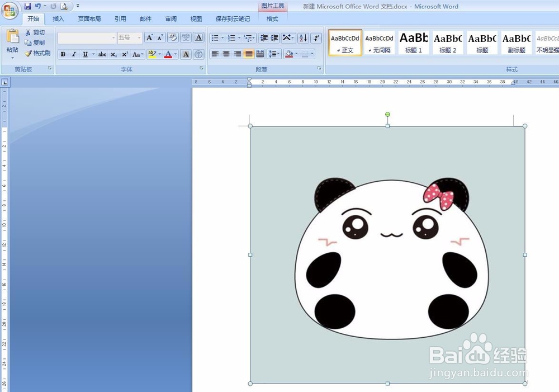Activate the strikethrough formatting icon

pyautogui.click(x=103, y=54)
